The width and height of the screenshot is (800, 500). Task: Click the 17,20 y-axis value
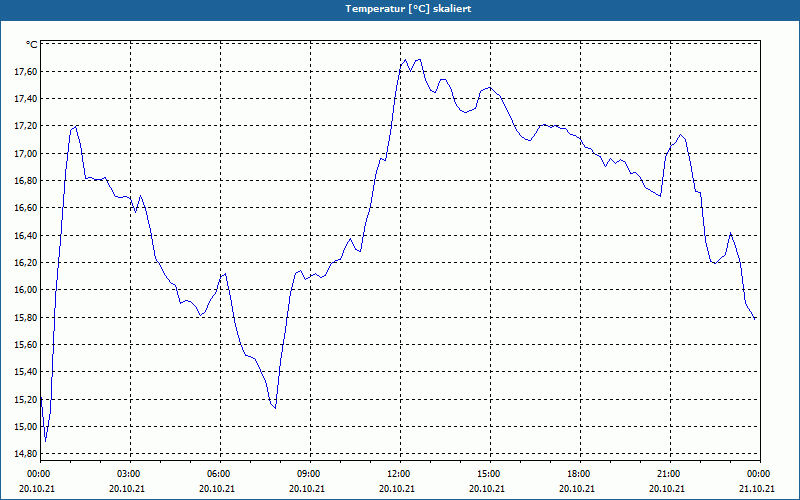click(x=26, y=127)
